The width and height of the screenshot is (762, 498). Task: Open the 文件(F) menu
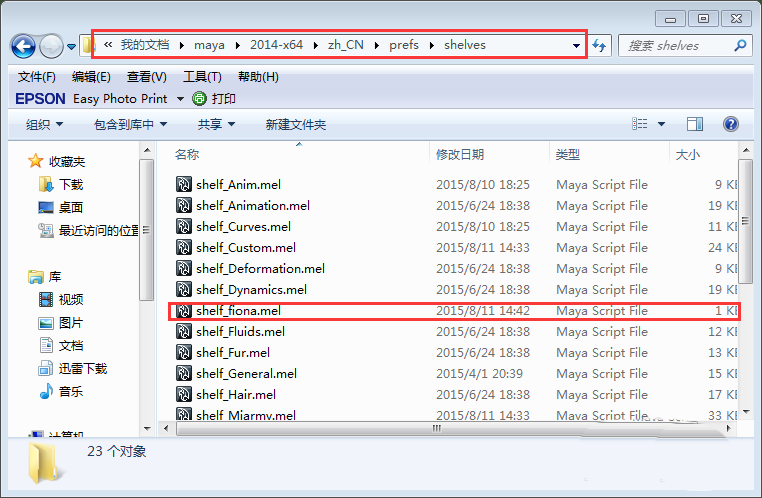pyautogui.click(x=36, y=77)
